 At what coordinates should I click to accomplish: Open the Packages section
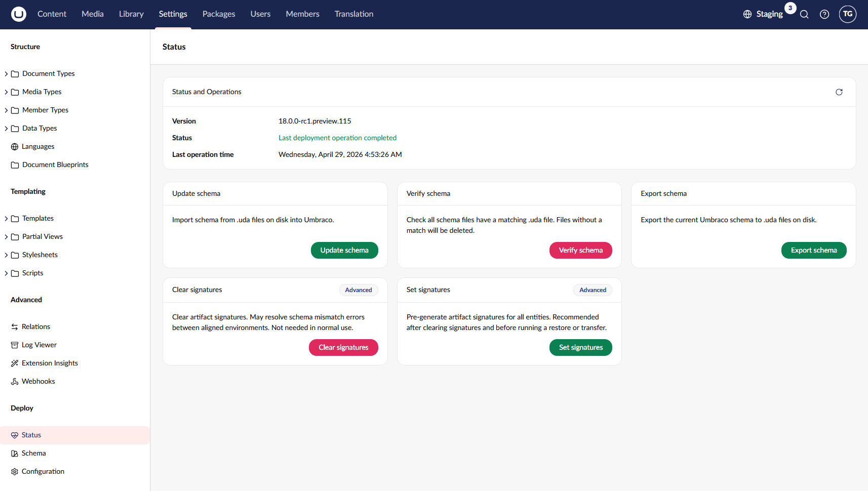[x=219, y=14]
